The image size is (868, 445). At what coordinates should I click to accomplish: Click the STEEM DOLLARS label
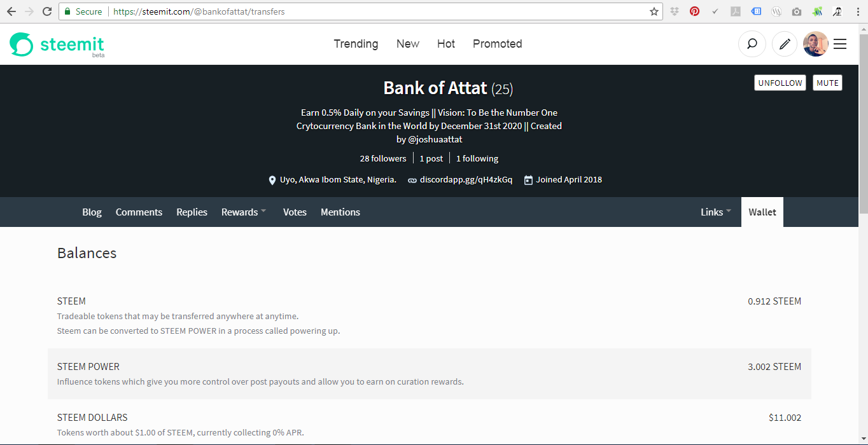pos(92,418)
